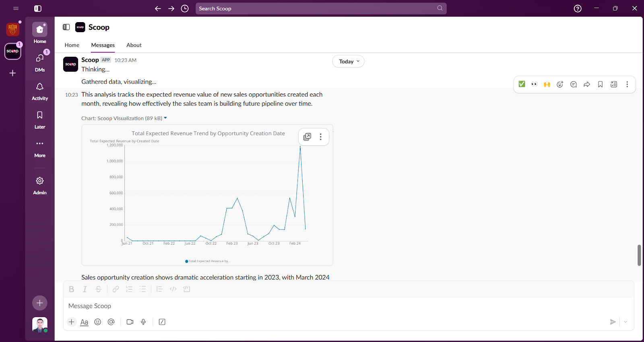The image size is (644, 342).
Task: Select the red shield workspace icon
Action: pos(13,29)
